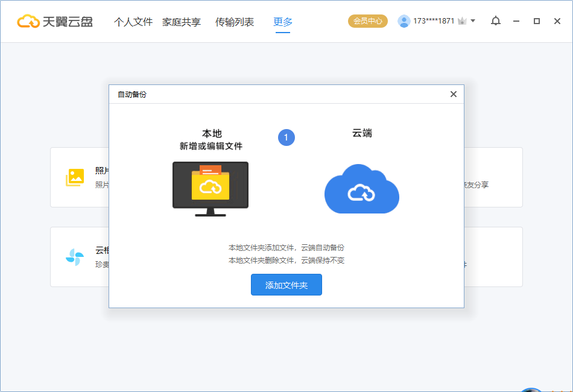This screenshot has width=573, height=392.
Task: Open the notification bell
Action: coord(496,21)
